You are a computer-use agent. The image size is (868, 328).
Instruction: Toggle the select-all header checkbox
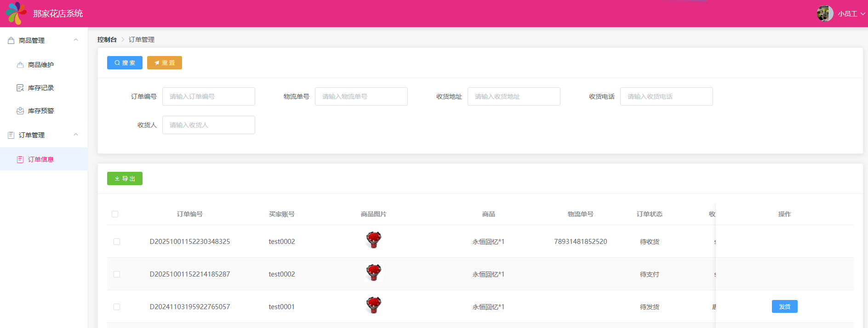[115, 214]
